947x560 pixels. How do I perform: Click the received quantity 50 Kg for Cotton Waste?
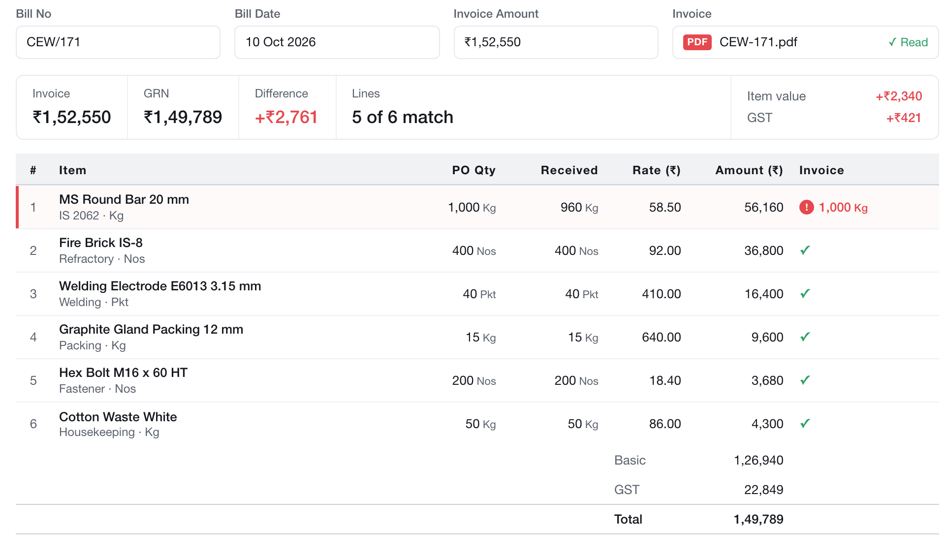pos(583,424)
